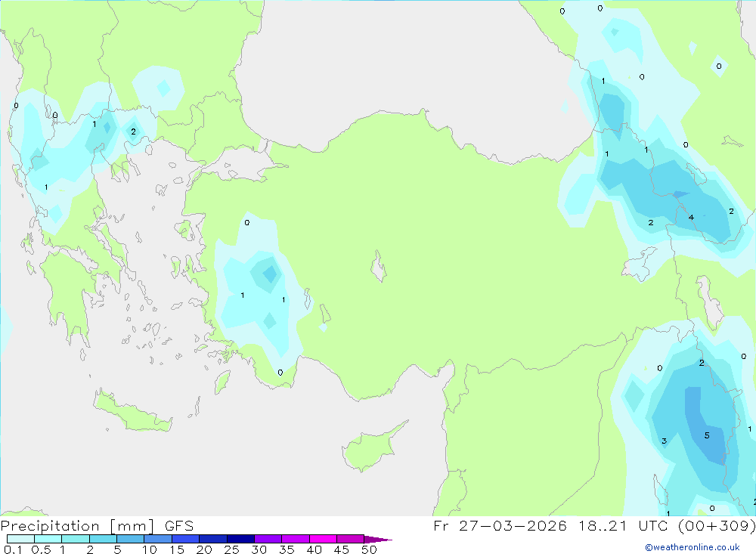Click the 0.1–0.5 mm legend color swatch

[x=20, y=539]
